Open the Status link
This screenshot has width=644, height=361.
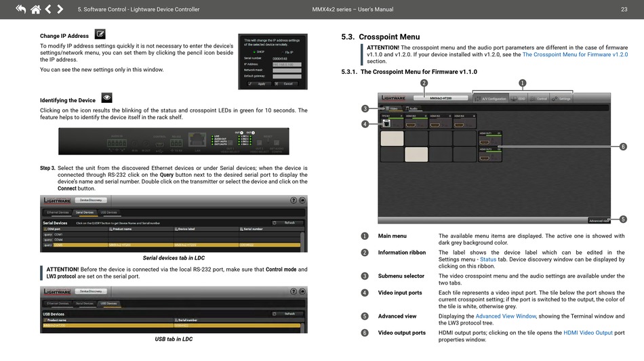click(488, 259)
